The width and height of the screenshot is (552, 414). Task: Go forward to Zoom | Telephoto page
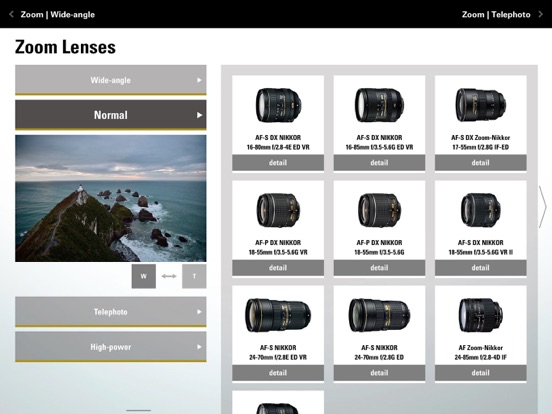click(x=496, y=14)
